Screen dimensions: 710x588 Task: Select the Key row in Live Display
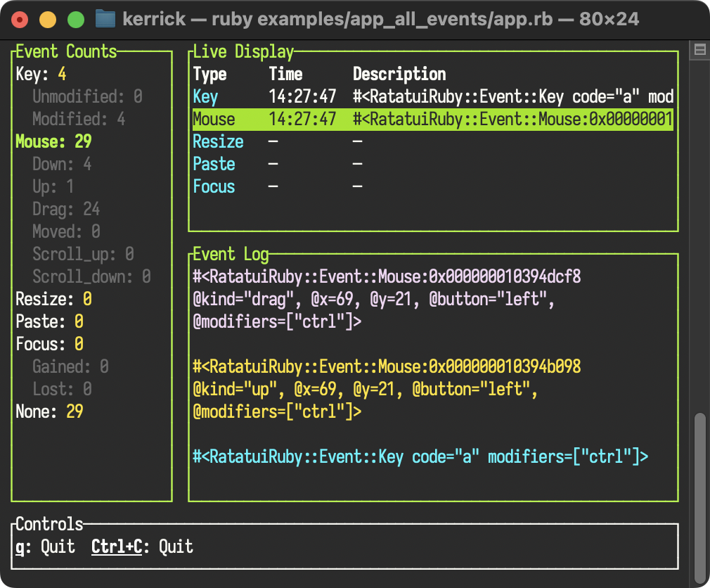(x=433, y=97)
